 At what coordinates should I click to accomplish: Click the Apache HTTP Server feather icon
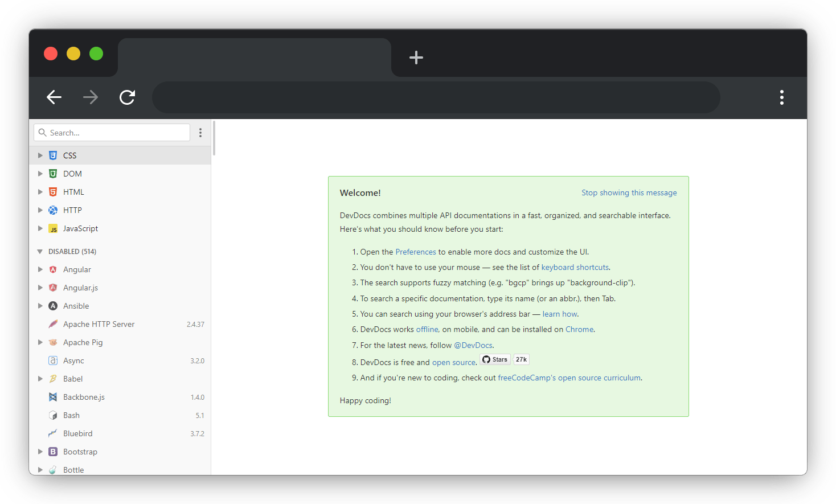click(x=53, y=324)
